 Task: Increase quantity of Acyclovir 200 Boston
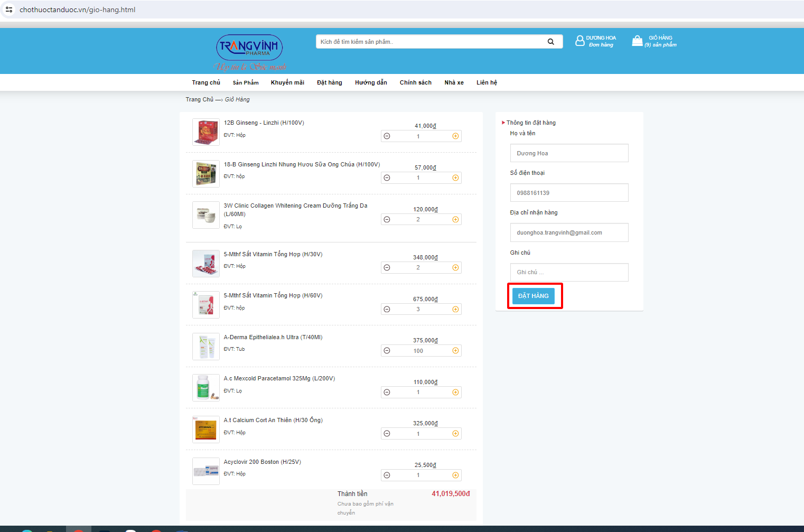455,475
